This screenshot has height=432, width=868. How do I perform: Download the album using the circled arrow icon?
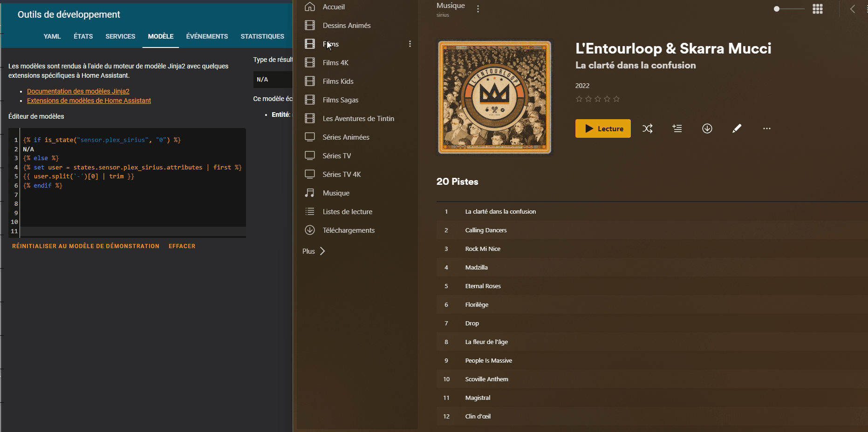point(707,128)
